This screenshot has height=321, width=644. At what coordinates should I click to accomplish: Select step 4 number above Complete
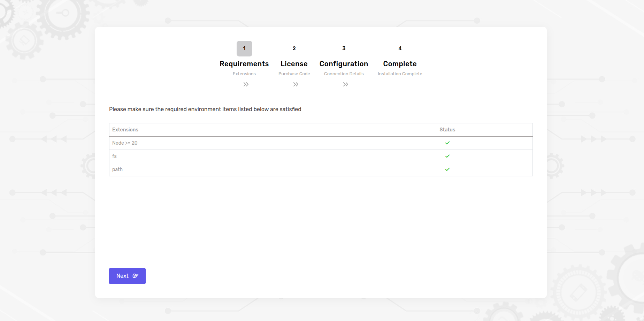click(400, 48)
